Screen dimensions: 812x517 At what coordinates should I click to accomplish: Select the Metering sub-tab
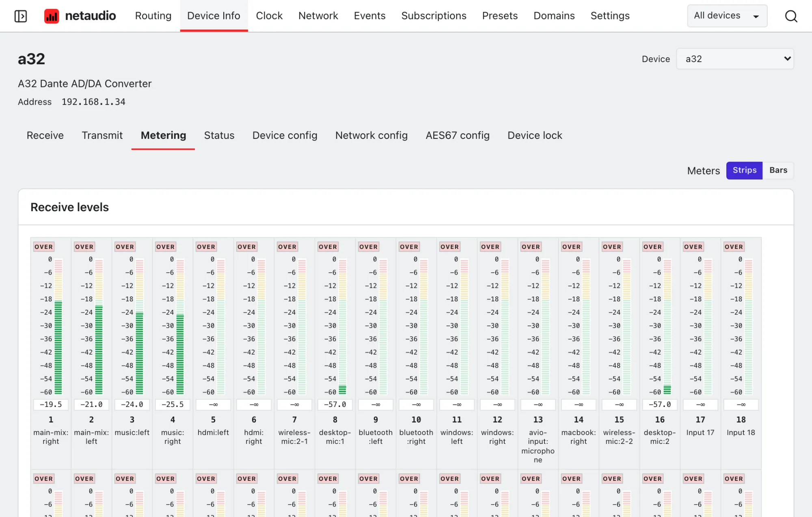tap(163, 135)
